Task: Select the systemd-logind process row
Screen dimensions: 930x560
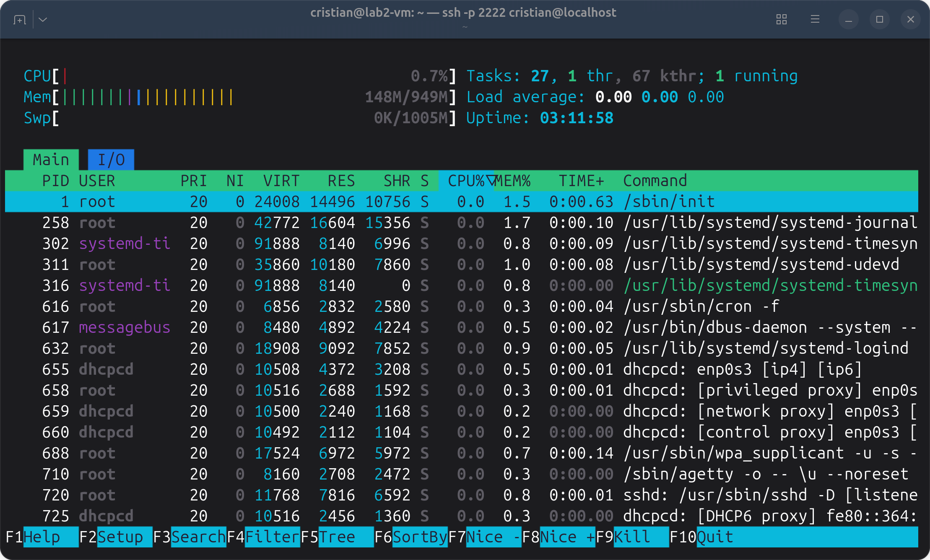Action: coord(462,348)
